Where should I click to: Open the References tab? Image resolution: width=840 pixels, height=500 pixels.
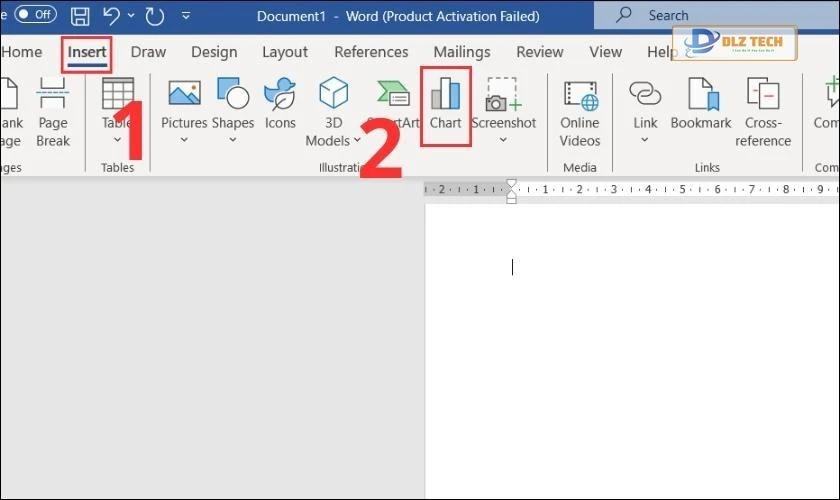371,52
